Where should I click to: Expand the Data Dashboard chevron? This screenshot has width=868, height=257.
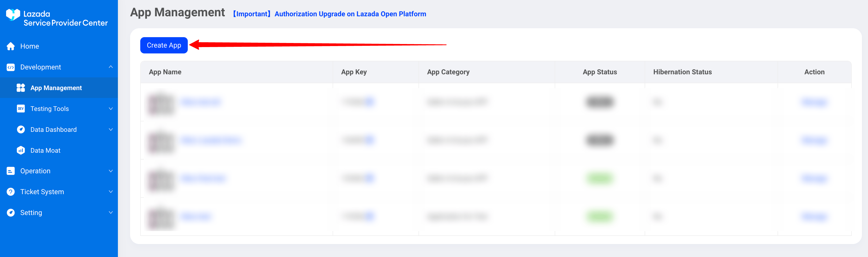point(111,130)
